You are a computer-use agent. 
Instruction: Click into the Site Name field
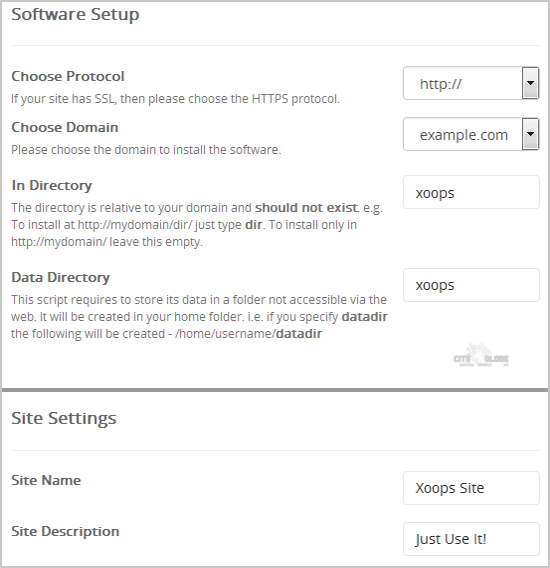click(x=471, y=488)
